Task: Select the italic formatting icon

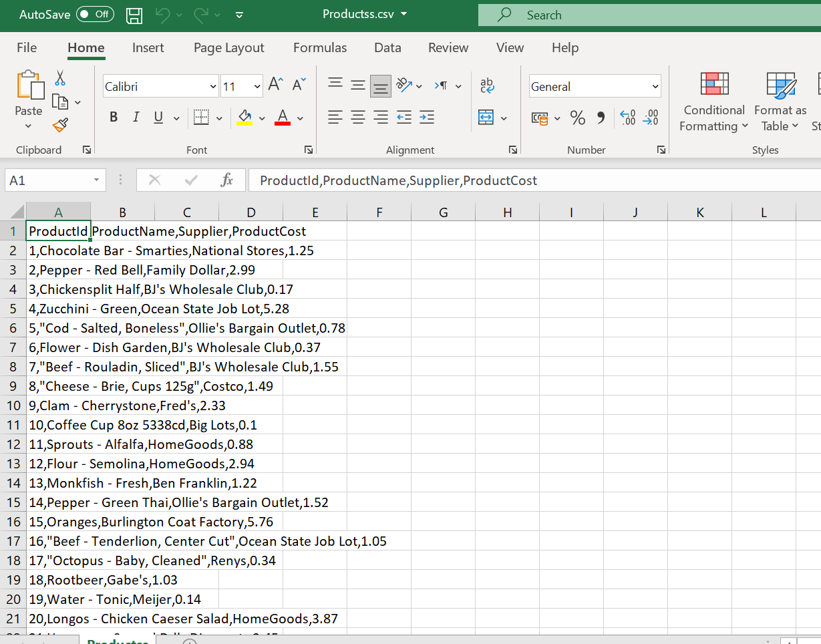Action: click(136, 117)
